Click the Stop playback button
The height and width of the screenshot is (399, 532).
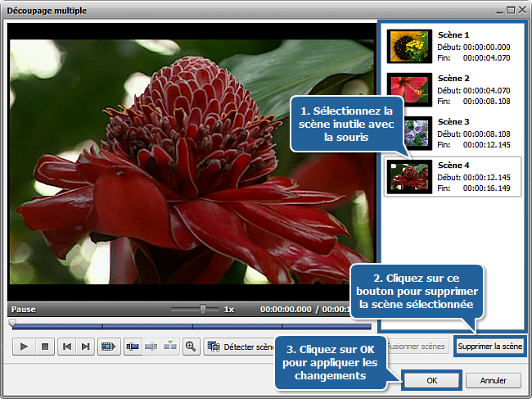click(45, 347)
